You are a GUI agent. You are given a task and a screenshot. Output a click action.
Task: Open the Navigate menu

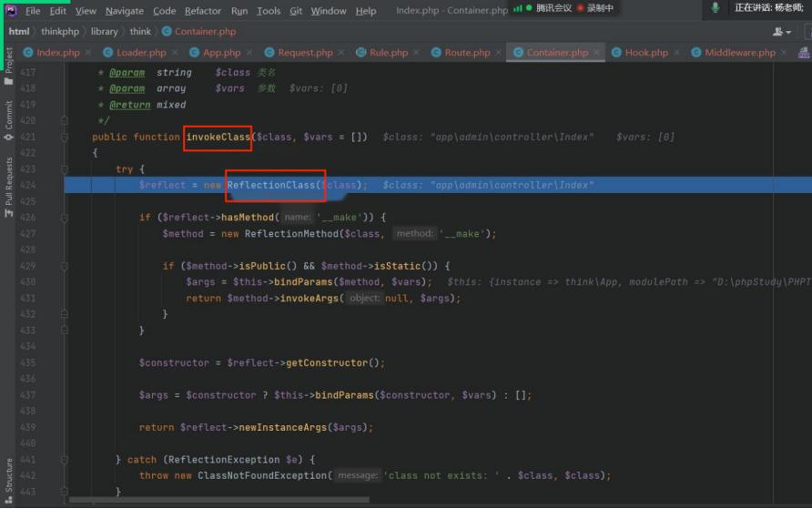pyautogui.click(x=125, y=11)
